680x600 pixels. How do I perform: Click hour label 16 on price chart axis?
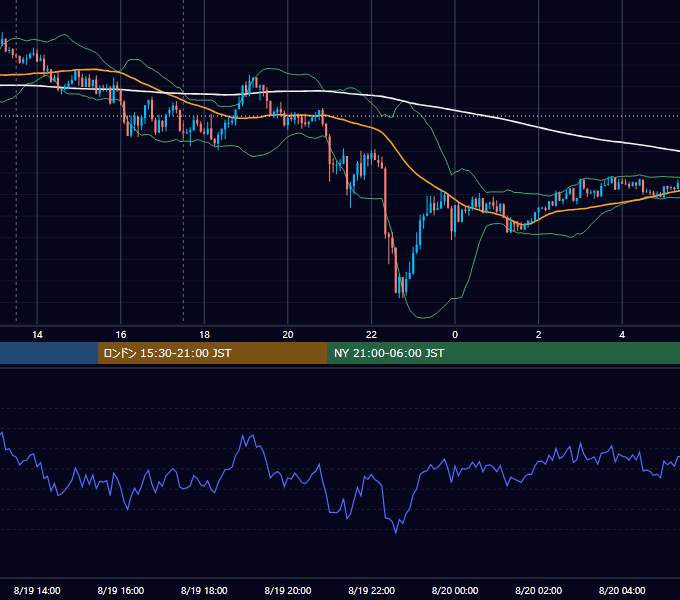coord(121,335)
